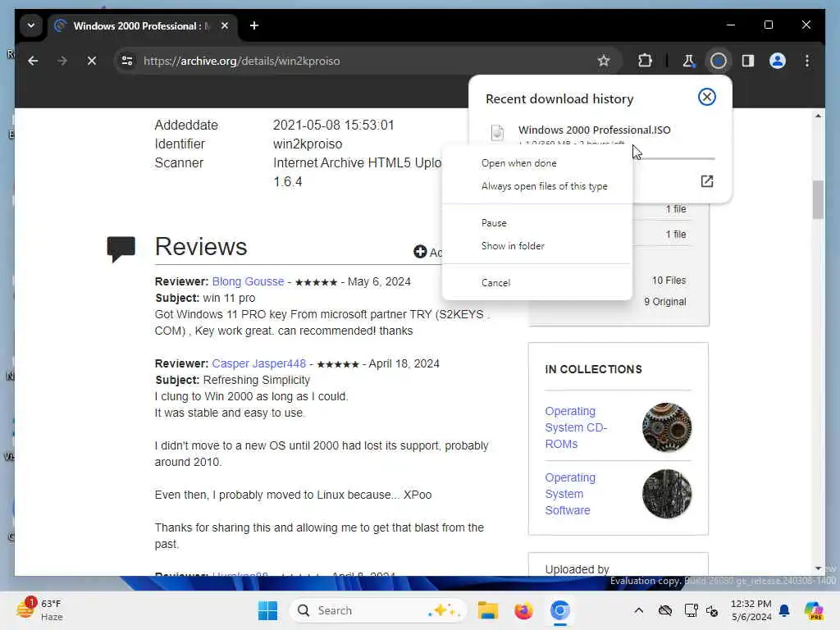Open Operating System CD-ROMs collection
Screen dimensions: 840x630
coord(576,427)
